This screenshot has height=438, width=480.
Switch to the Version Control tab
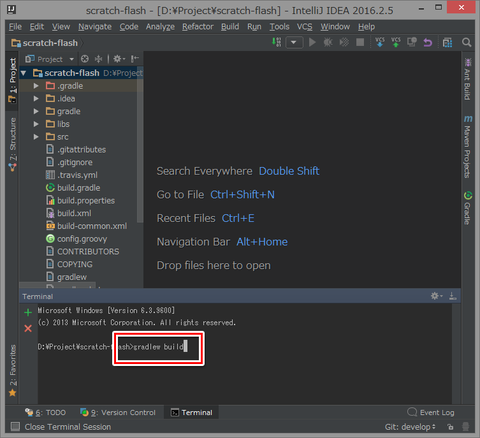point(118,413)
